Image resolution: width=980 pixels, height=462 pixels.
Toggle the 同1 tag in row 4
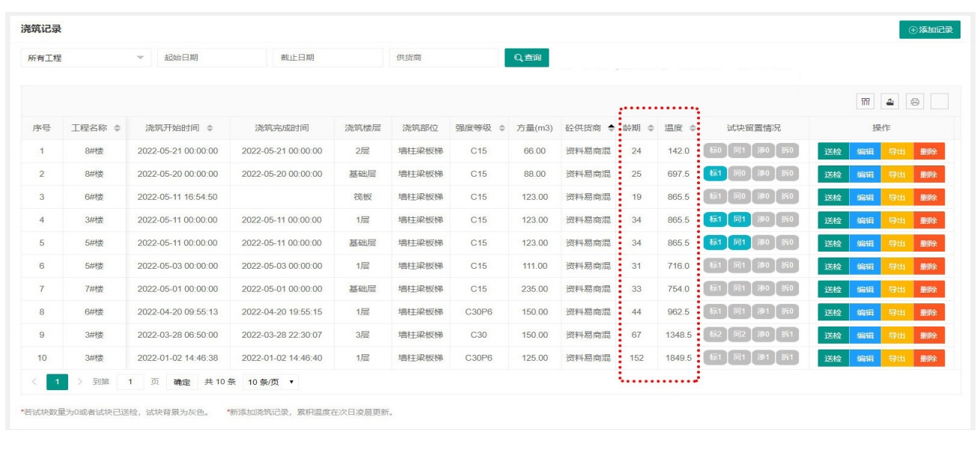point(739,220)
